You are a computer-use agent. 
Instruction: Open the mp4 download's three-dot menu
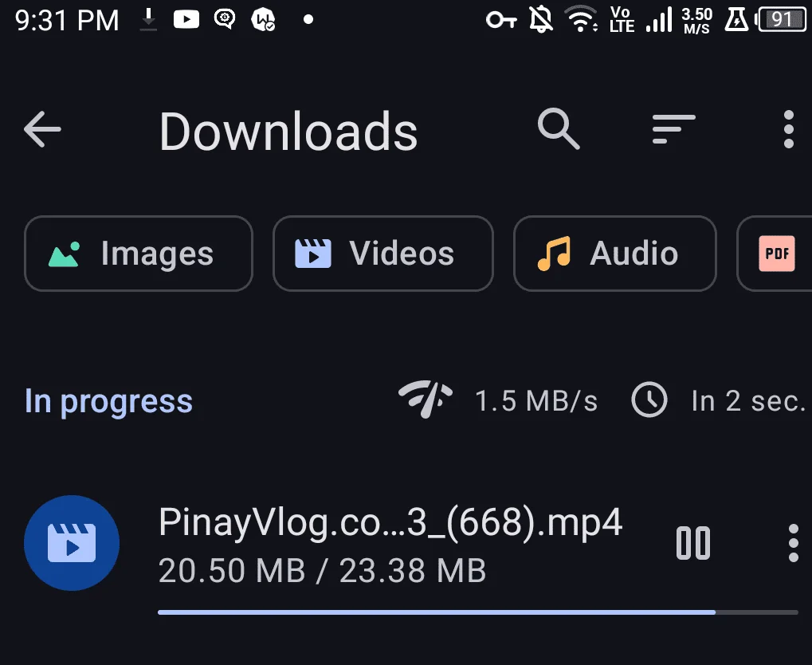(793, 543)
